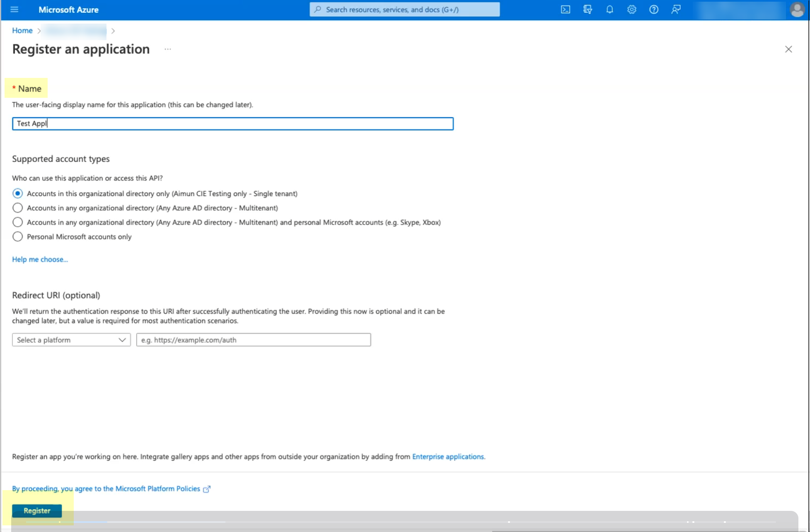Select single tenant accounts radio option

point(17,193)
